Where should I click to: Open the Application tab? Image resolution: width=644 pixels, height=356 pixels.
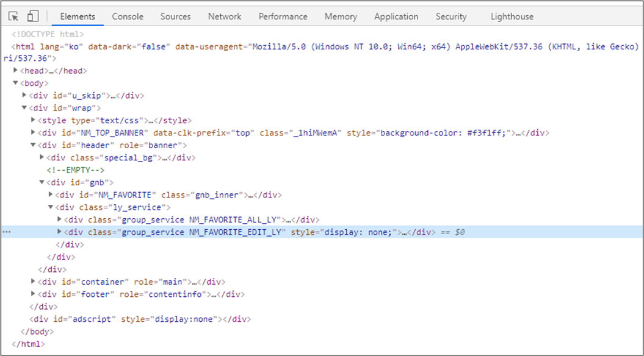tap(396, 17)
